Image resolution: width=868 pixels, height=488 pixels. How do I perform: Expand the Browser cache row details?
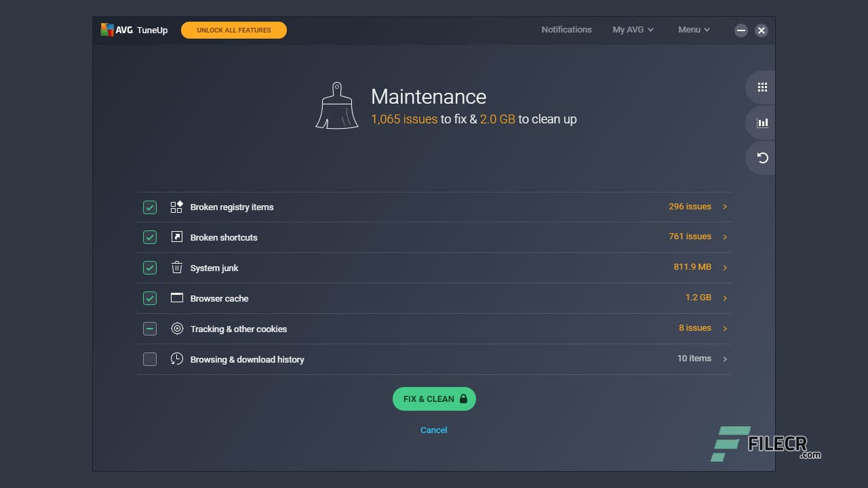(x=724, y=298)
